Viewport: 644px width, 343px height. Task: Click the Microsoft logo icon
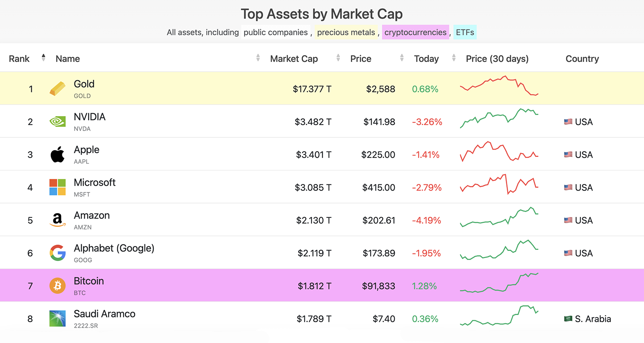point(58,187)
